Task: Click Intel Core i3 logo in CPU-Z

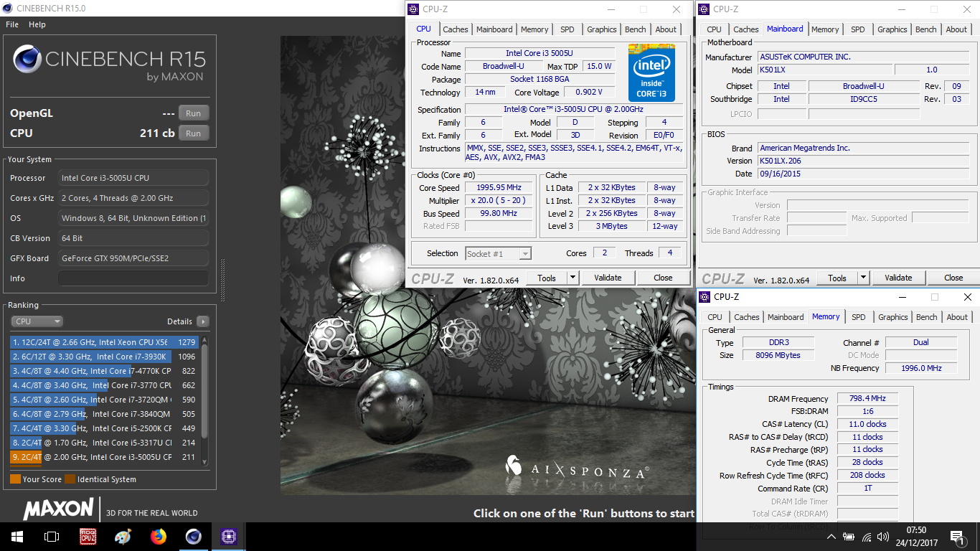Action: (x=652, y=72)
